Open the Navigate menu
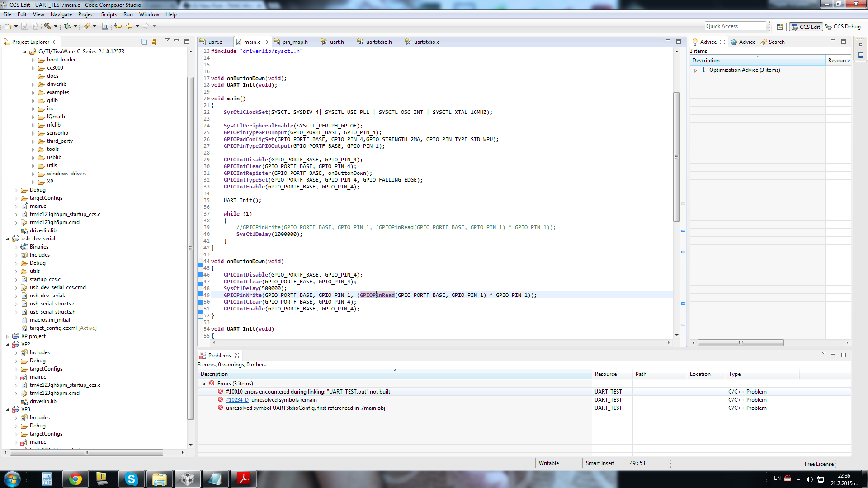 pos(61,14)
